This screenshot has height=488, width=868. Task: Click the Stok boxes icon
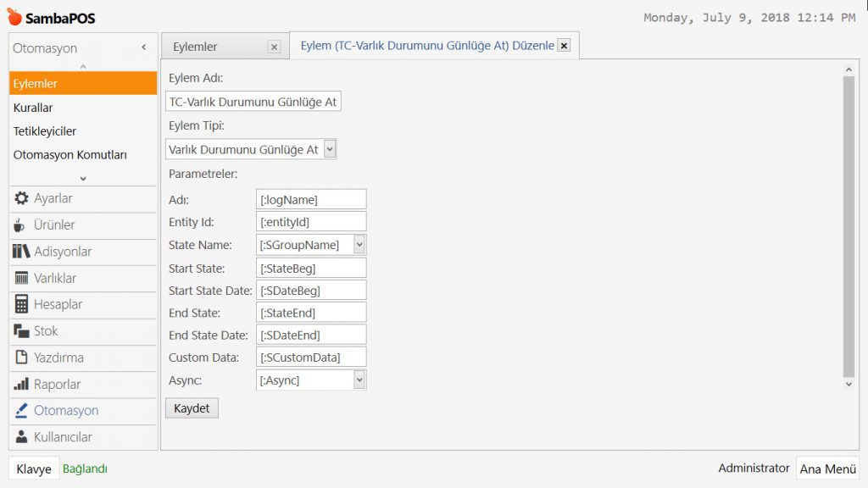click(21, 330)
